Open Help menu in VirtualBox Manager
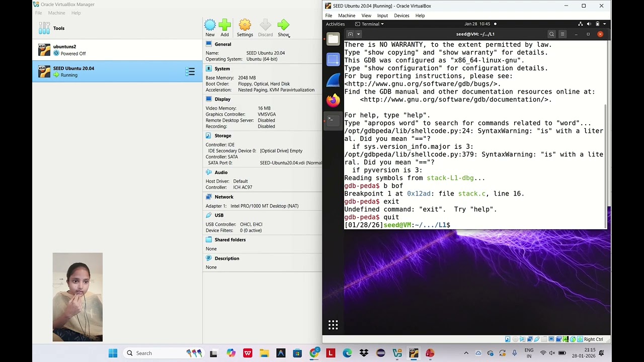Viewport: 644px width, 362px height. coord(76,13)
